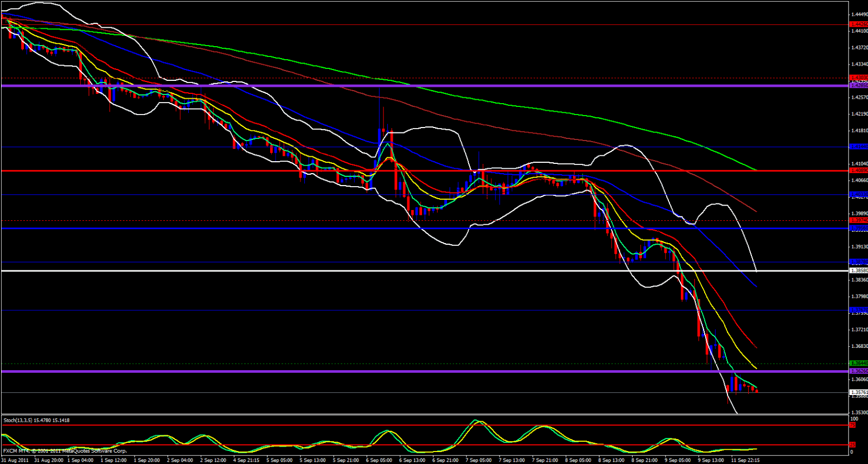Click the current price tag 1.35761

point(858,392)
